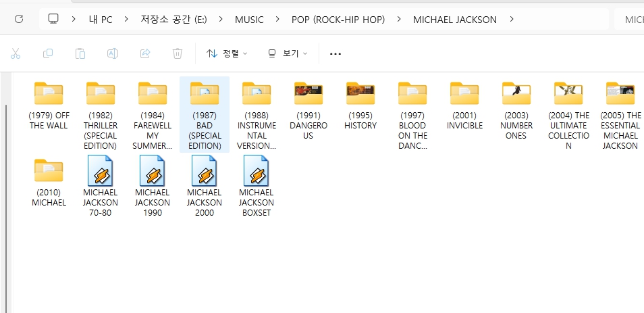Select the MICHAEL JACKSON BOXSET playlist file icon

[x=257, y=170]
